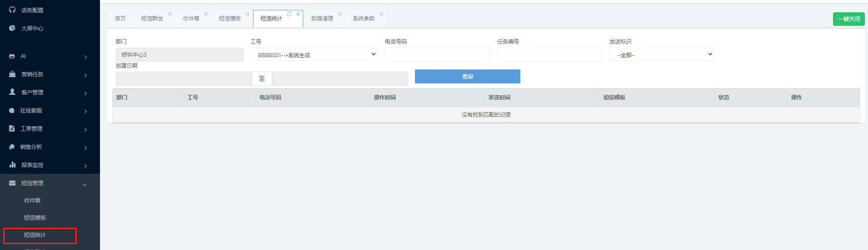
Task: Close the 短信统计 tab
Action: (298, 14)
